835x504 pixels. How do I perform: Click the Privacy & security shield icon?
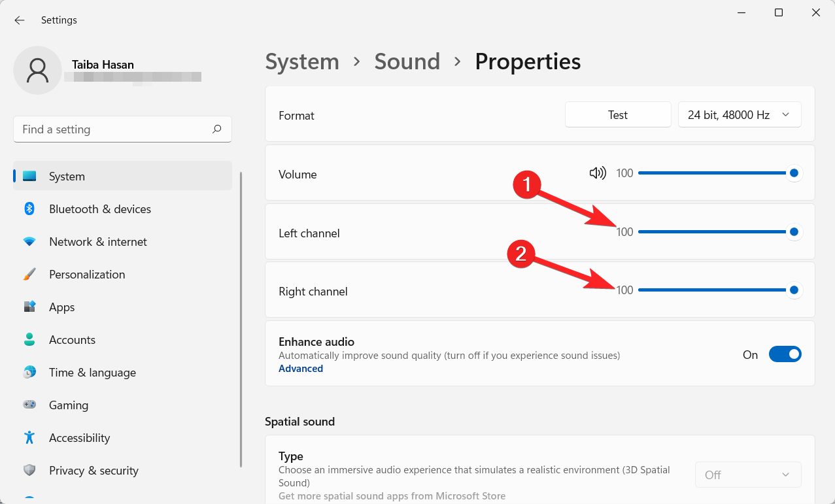29,470
